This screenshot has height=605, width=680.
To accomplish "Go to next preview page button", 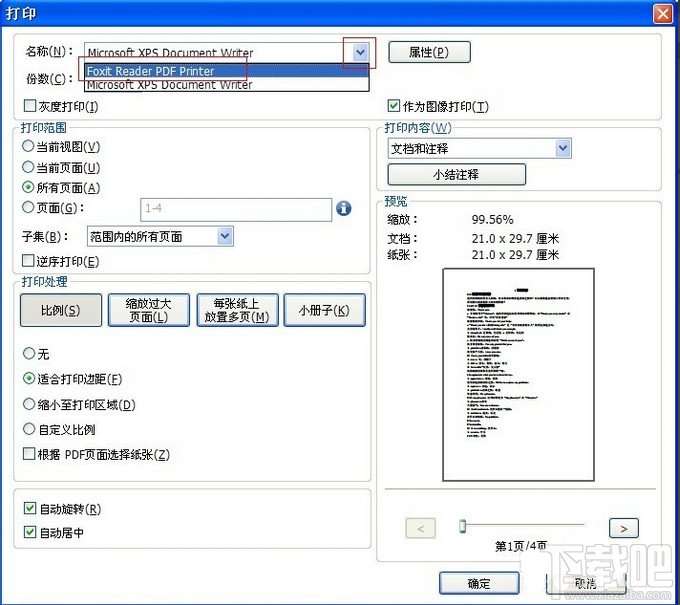I will pyautogui.click(x=624, y=529).
